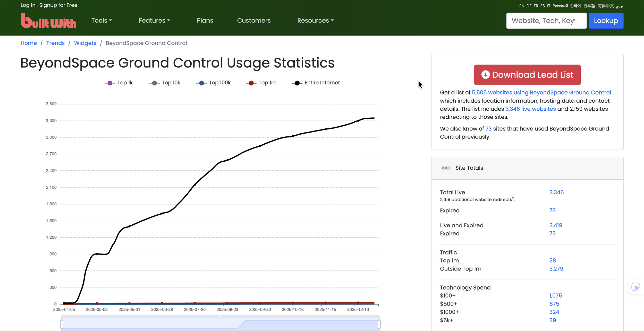This screenshot has width=644, height=331.
Task: Navigate to the Trends breadcrumb
Action: 55,43
